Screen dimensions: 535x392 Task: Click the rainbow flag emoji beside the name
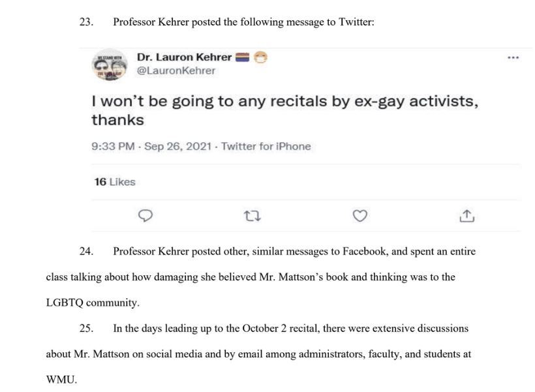pyautogui.click(x=243, y=57)
